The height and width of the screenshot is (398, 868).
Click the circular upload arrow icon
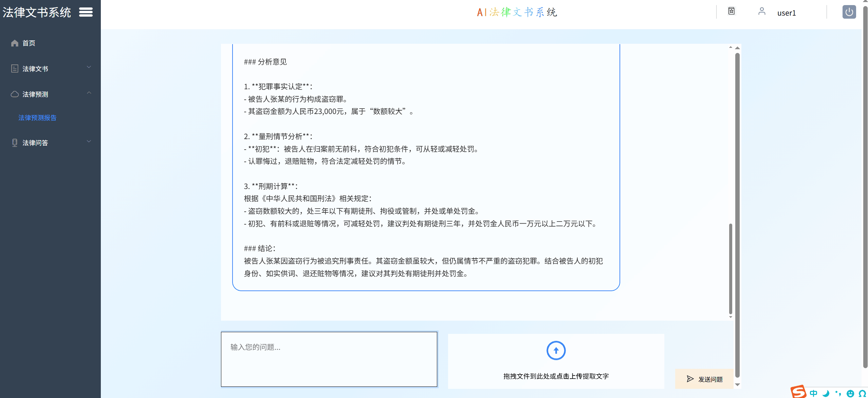coord(556,350)
